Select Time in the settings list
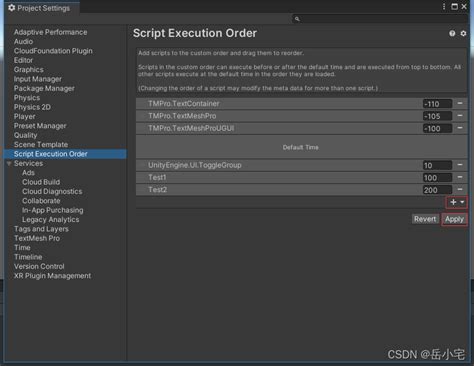 click(x=22, y=248)
